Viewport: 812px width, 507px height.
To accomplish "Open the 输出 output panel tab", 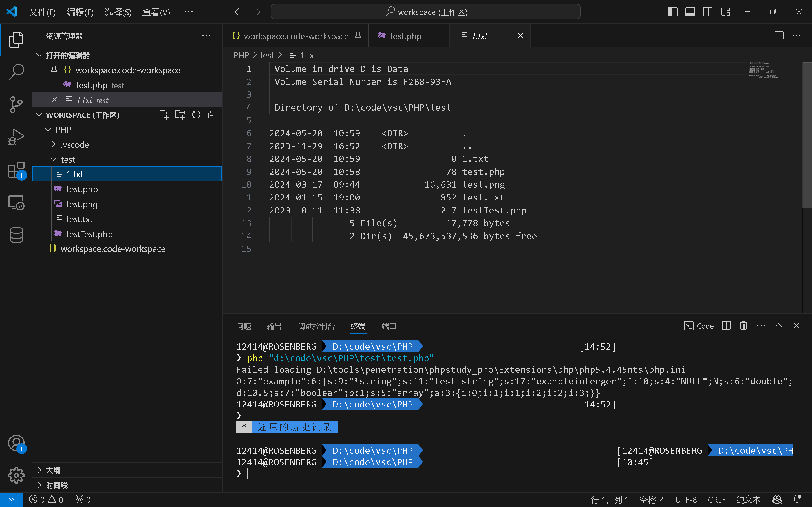I will 274,326.
